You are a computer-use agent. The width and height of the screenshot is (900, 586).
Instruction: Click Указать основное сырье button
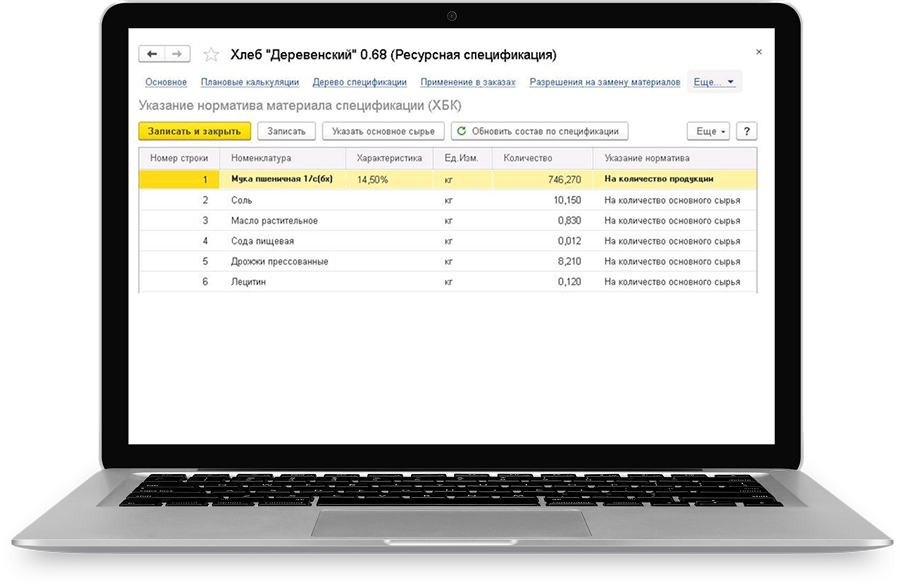pos(383,131)
